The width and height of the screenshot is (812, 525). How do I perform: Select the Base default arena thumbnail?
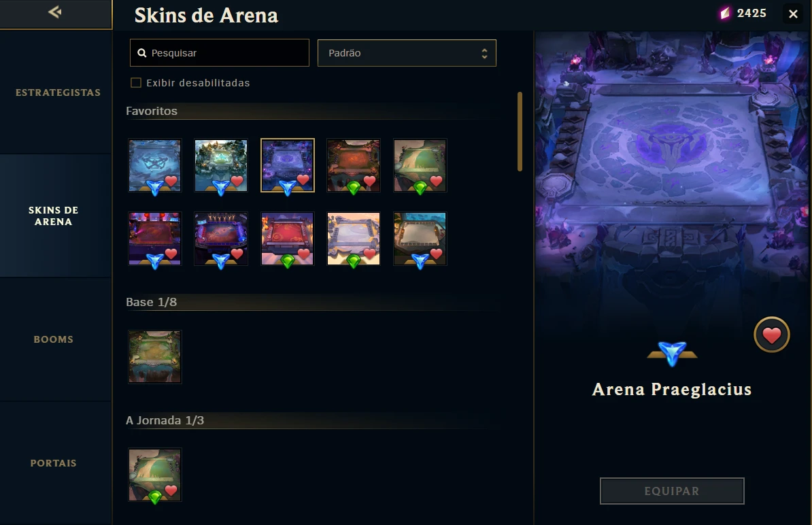click(x=155, y=357)
